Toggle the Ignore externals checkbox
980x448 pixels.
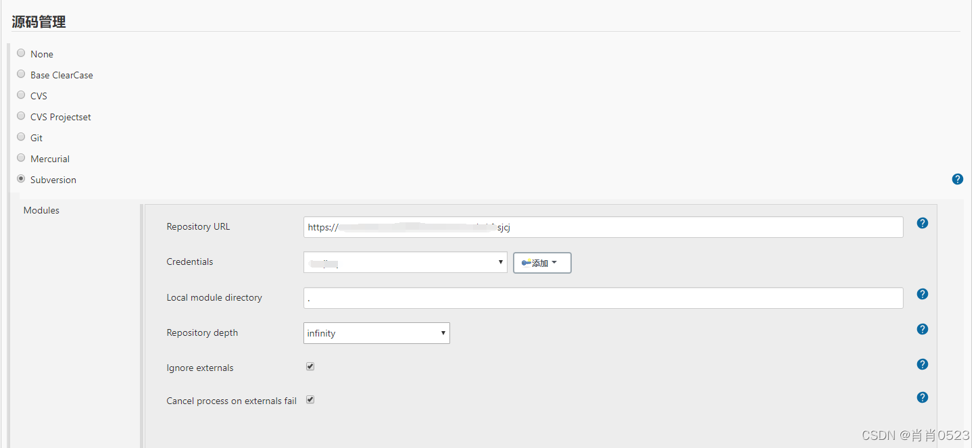click(310, 366)
